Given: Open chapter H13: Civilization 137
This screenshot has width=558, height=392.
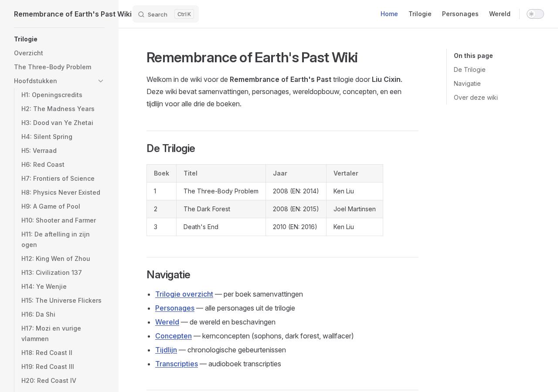Looking at the screenshot, I should (x=51, y=273).
